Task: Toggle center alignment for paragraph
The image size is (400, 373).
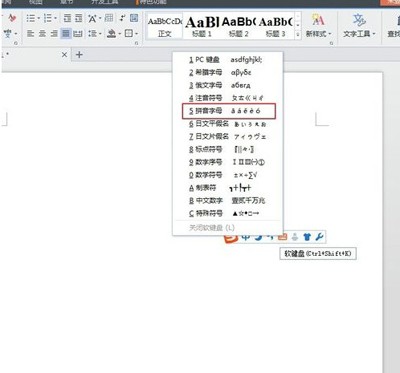Action: pos(42,33)
